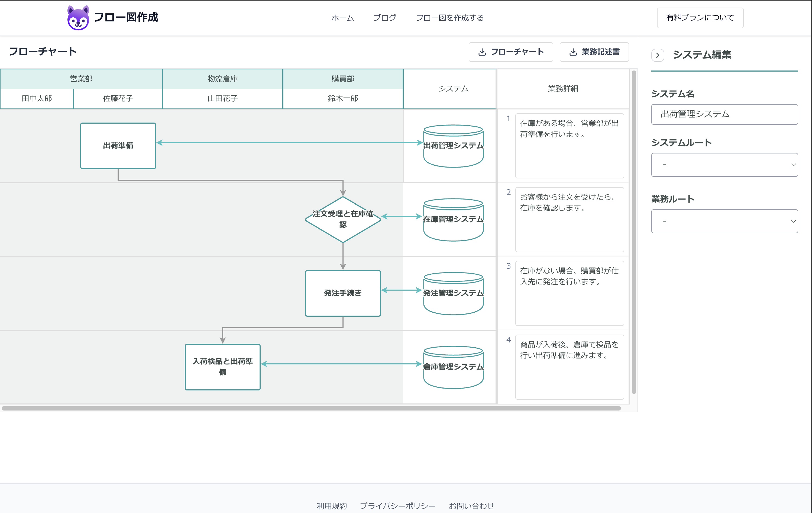Viewport: 812px width, 513px height.
Task: Open the お問い合わせ footer link
Action: pos(471,506)
